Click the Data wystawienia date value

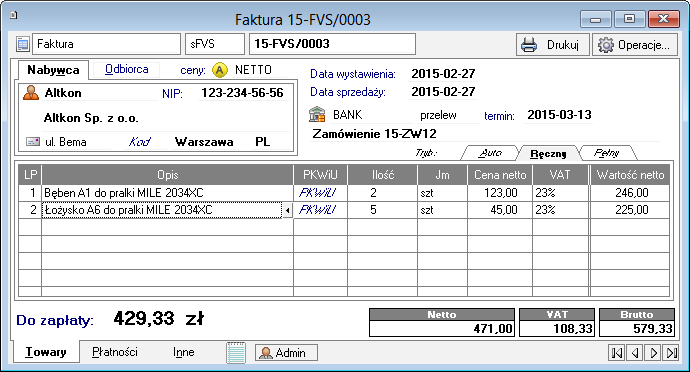pos(443,74)
